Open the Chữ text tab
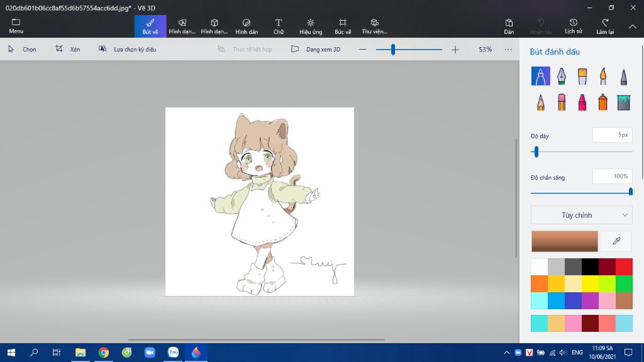644x362 pixels. tap(279, 26)
